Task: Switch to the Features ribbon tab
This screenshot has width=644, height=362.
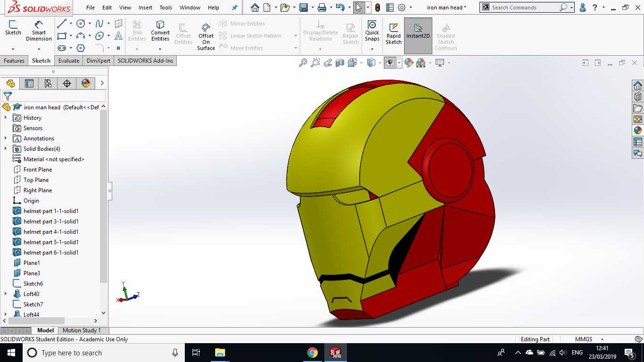Action: click(14, 61)
